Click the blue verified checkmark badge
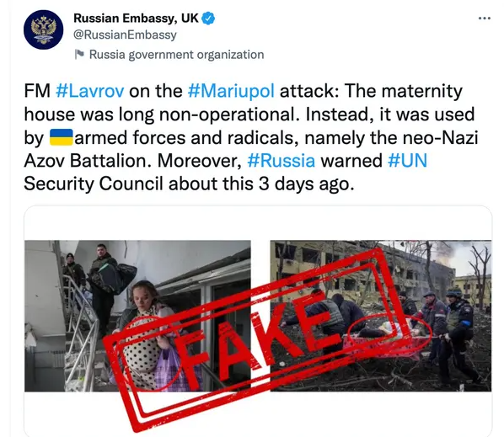This screenshot has width=504, height=437. pos(208,19)
